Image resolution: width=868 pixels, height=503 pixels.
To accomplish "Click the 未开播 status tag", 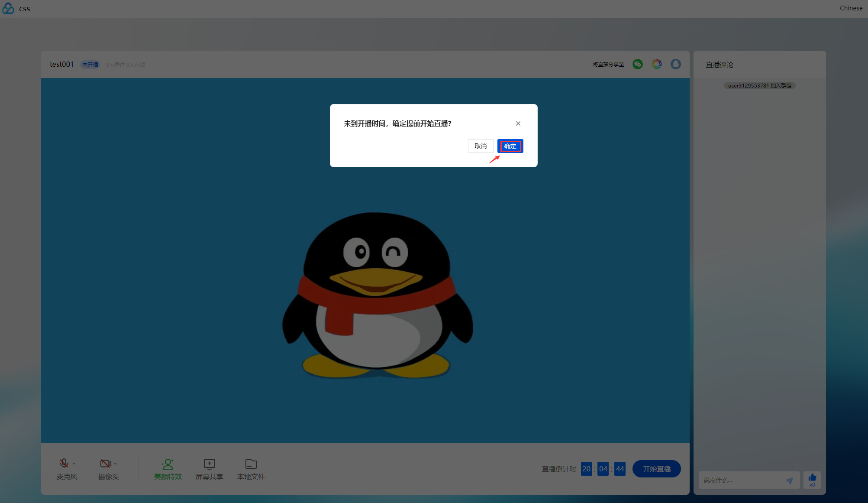I will point(90,65).
